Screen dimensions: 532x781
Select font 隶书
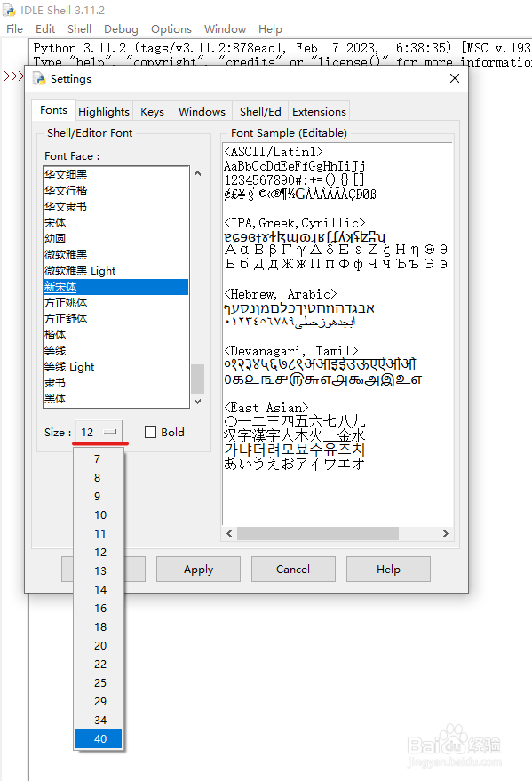pyautogui.click(x=115, y=383)
